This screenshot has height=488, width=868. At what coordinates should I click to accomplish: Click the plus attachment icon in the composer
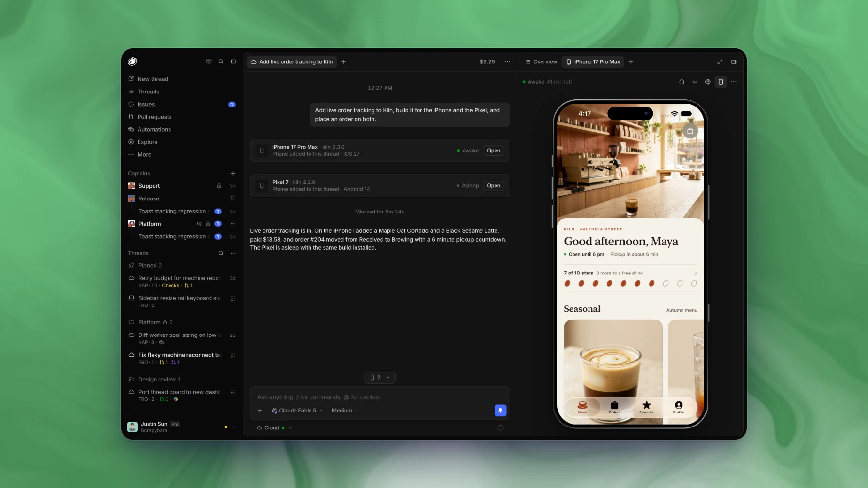coord(260,411)
